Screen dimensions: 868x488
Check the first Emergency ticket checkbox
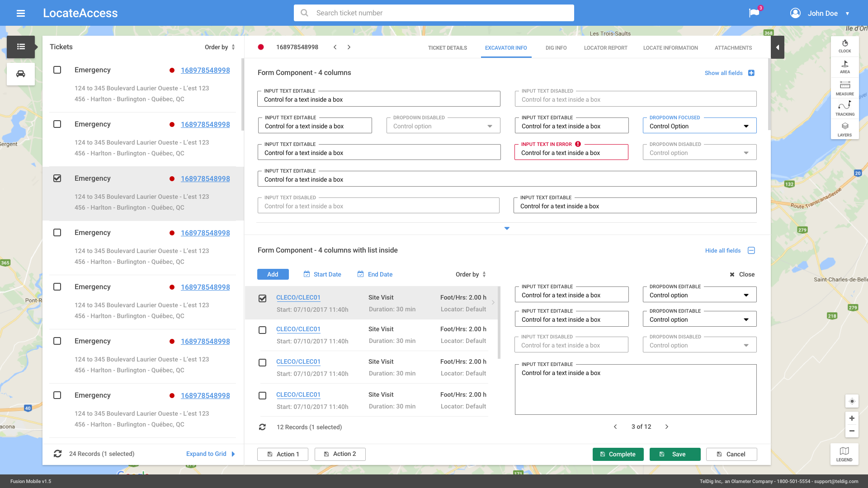[57, 70]
